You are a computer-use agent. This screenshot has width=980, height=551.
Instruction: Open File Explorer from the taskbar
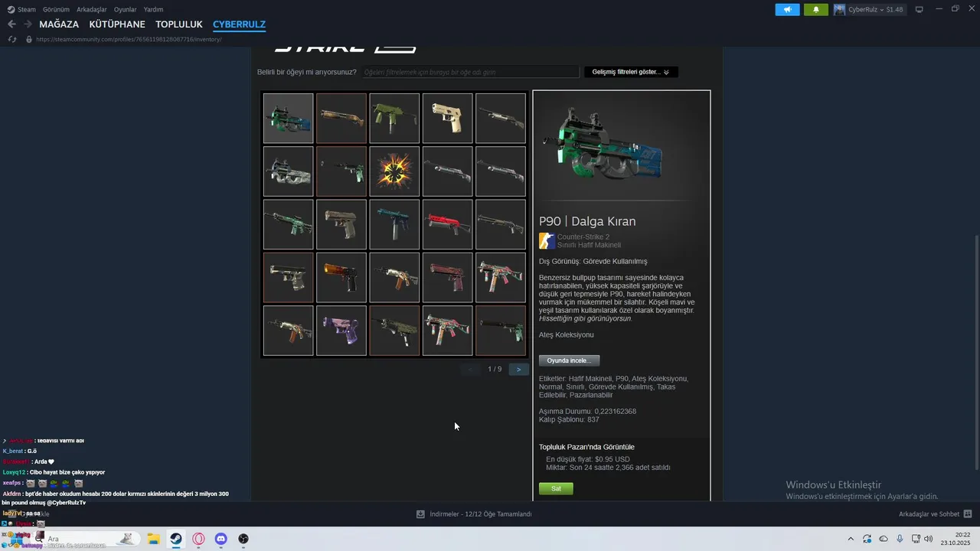pyautogui.click(x=153, y=539)
